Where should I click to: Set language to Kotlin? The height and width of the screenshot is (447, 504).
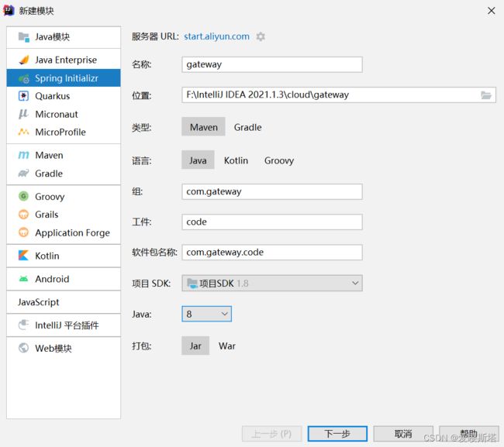(x=236, y=160)
